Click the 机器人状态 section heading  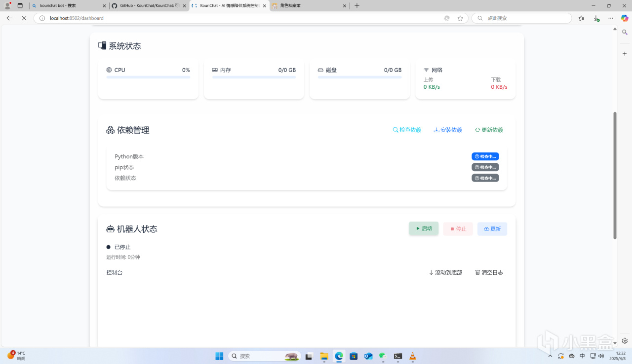132,229
